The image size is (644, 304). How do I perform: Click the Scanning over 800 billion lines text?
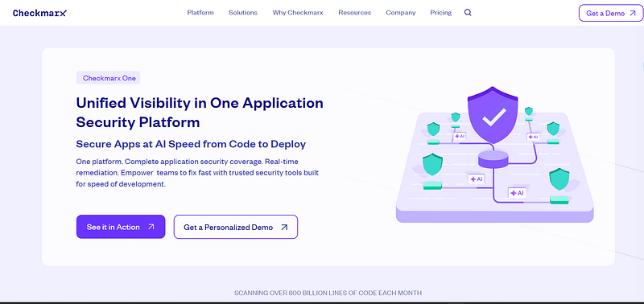[328, 293]
